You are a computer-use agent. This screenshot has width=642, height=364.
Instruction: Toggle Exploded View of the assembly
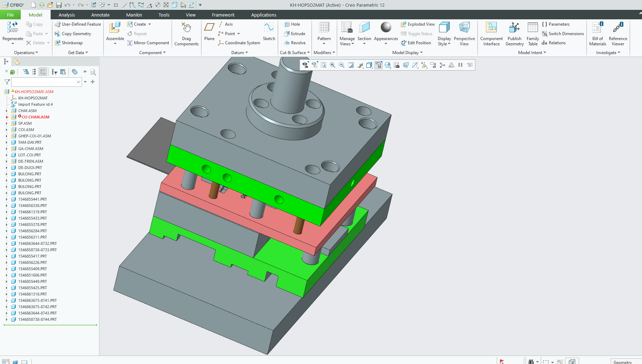(x=418, y=24)
